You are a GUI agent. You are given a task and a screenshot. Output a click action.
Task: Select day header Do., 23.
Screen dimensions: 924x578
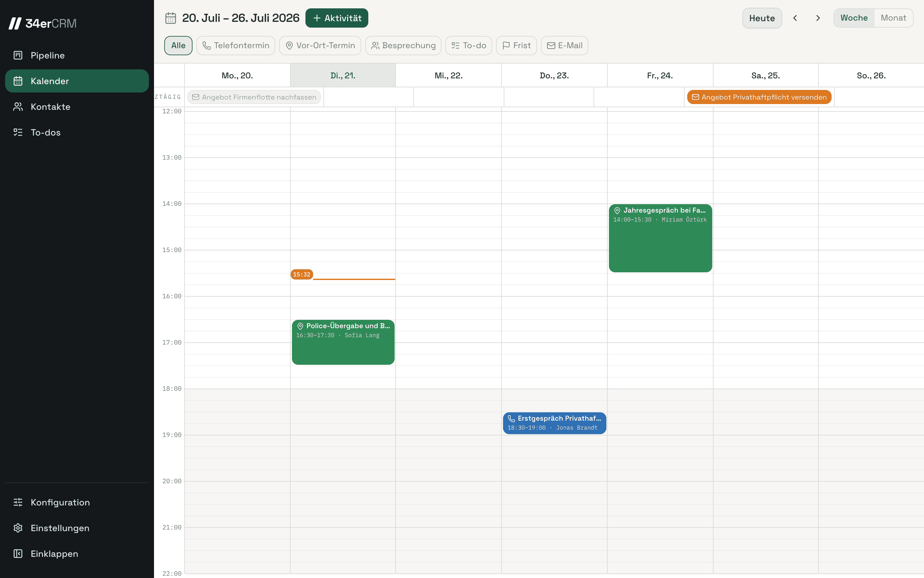click(554, 75)
